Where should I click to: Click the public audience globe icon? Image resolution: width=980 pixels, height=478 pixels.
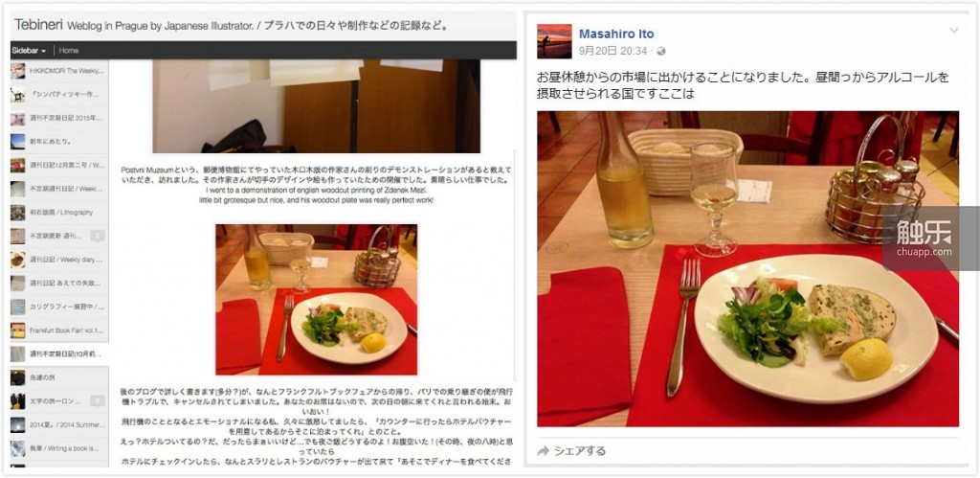click(x=661, y=52)
